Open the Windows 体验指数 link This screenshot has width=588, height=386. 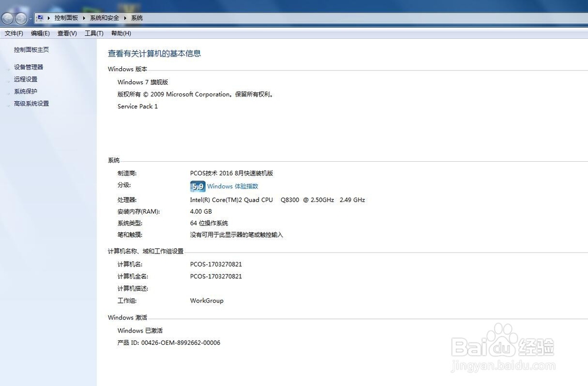tap(232, 187)
